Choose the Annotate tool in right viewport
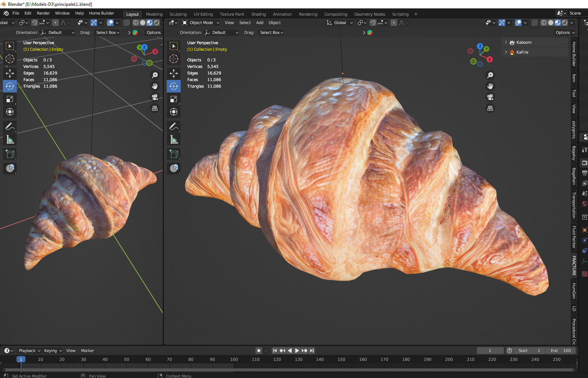The image size is (588, 378). click(174, 126)
